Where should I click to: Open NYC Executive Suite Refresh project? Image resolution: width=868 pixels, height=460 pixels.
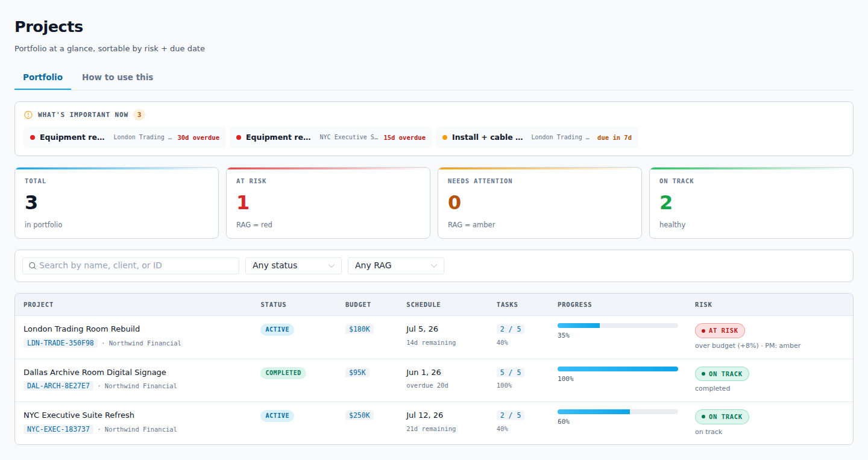[79, 415]
